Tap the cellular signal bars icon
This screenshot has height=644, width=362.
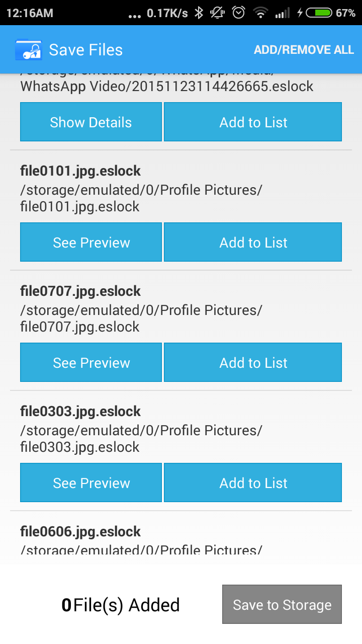pyautogui.click(x=283, y=13)
